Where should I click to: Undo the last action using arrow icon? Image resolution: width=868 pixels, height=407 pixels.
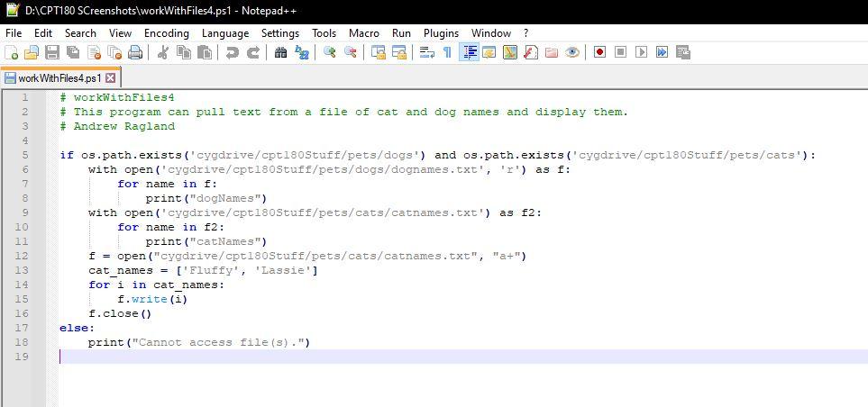coord(233,52)
